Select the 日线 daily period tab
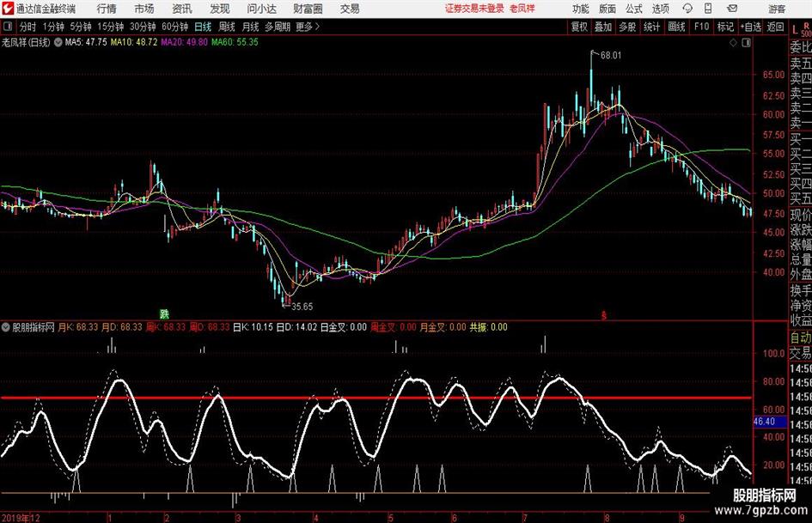Image resolution: width=812 pixels, height=523 pixels. point(203,27)
